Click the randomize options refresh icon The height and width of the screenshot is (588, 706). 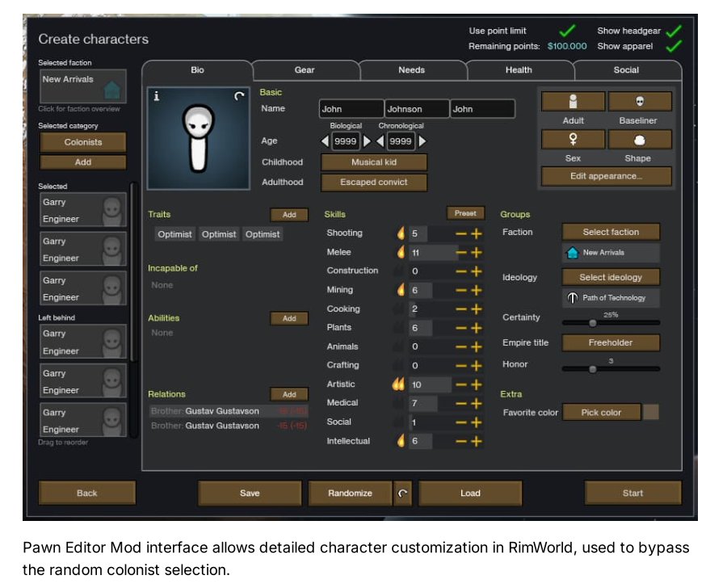[x=402, y=493]
